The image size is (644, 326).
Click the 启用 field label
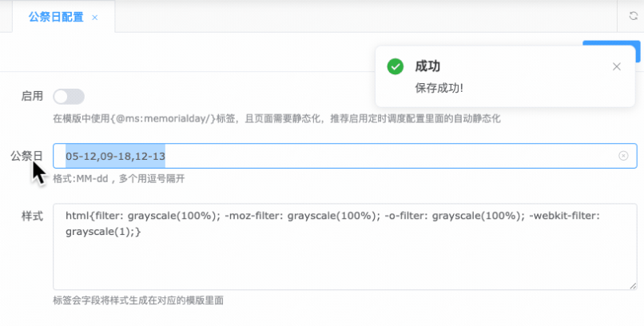[32, 96]
